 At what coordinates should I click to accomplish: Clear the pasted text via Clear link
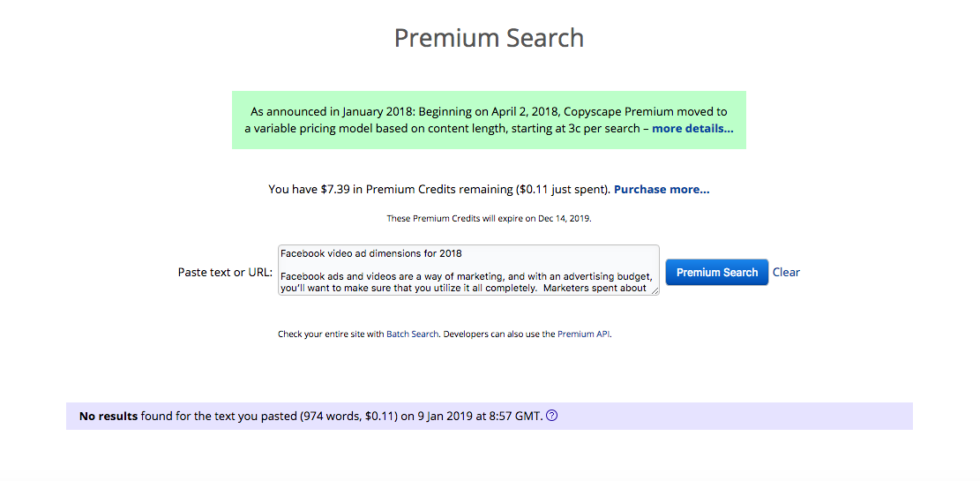tap(786, 272)
